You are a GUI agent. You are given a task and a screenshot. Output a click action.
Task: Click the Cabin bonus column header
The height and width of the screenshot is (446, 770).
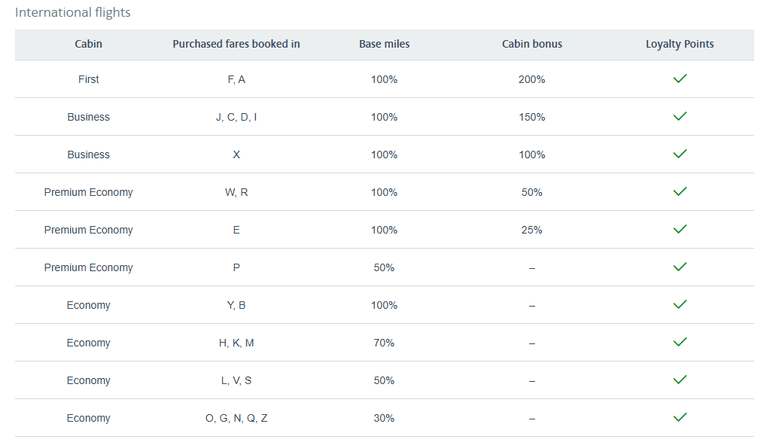coord(532,44)
